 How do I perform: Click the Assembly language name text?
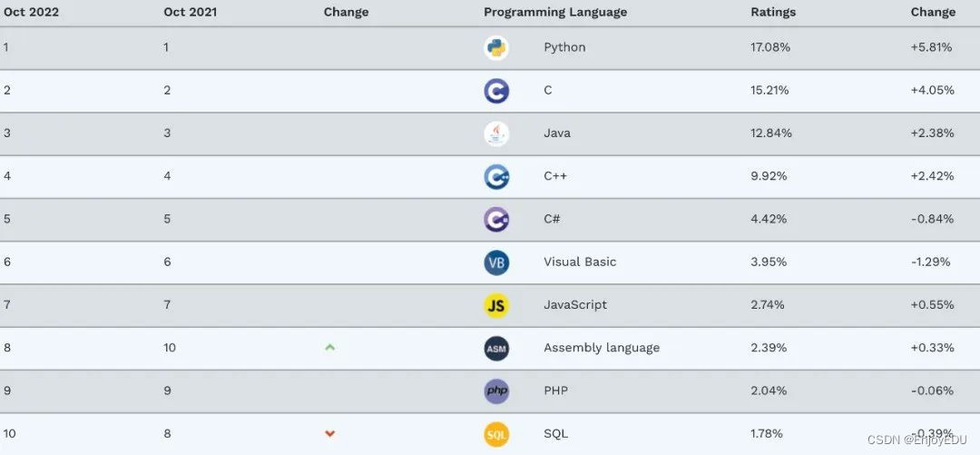coord(602,348)
